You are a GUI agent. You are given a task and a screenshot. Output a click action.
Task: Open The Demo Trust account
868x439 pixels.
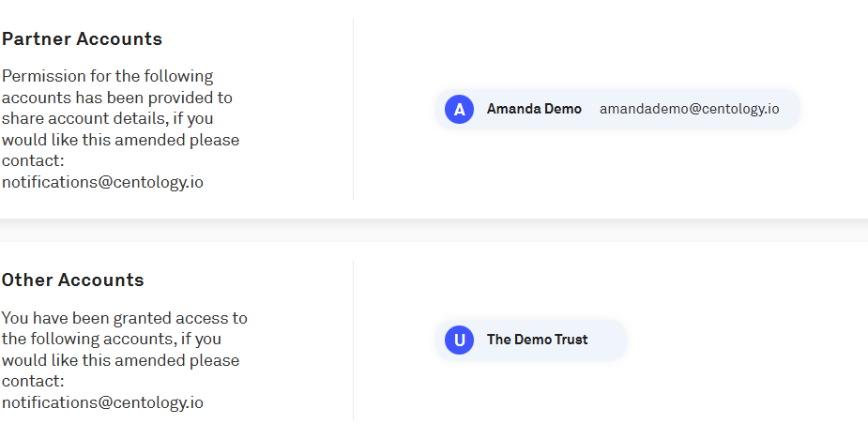537,340
